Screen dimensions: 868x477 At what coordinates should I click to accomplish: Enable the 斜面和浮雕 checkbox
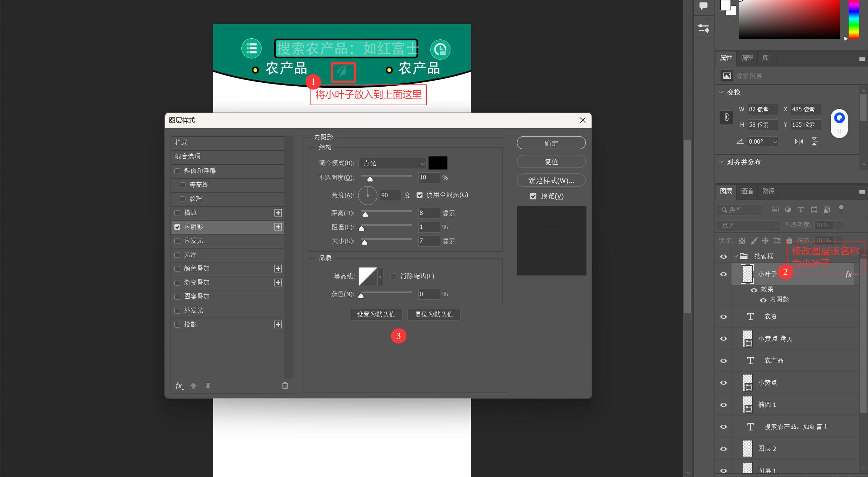(x=177, y=171)
